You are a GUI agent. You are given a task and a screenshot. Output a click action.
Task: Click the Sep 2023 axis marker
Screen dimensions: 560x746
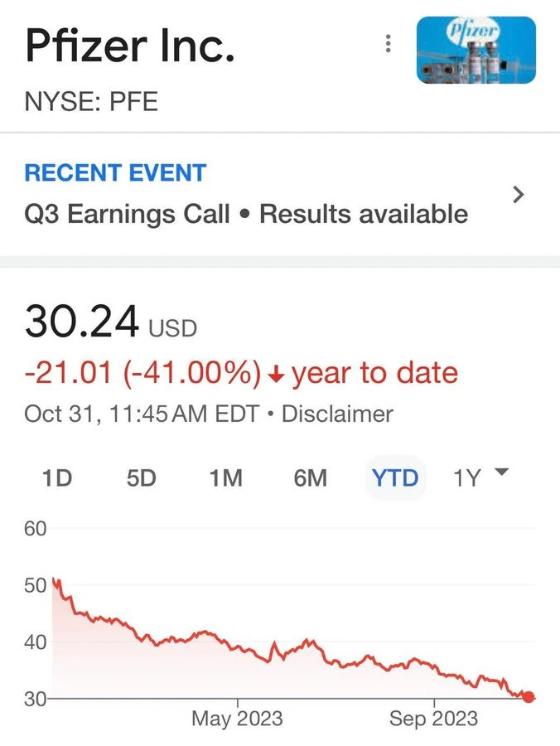[433, 718]
